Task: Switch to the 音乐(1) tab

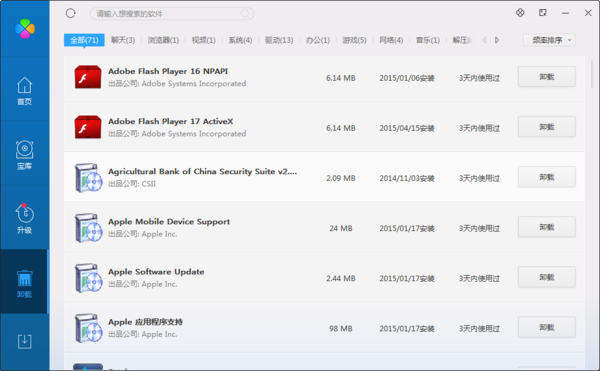Action: tap(428, 40)
